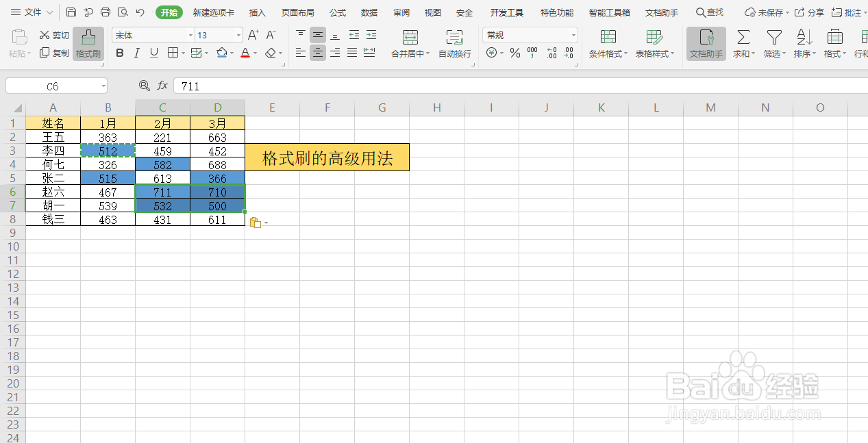This screenshot has width=868, height=443.
Task: Switch to the Page Layout (页面布局) tab
Action: pyautogui.click(x=298, y=13)
